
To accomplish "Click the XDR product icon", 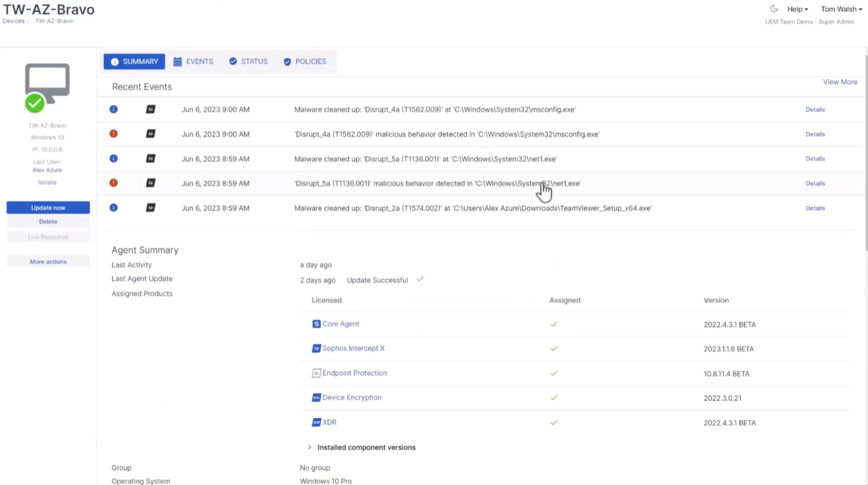I will 316,423.
